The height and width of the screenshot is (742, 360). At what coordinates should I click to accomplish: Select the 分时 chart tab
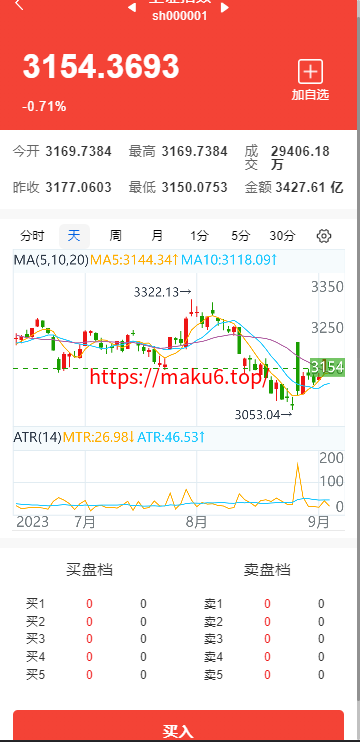32,236
